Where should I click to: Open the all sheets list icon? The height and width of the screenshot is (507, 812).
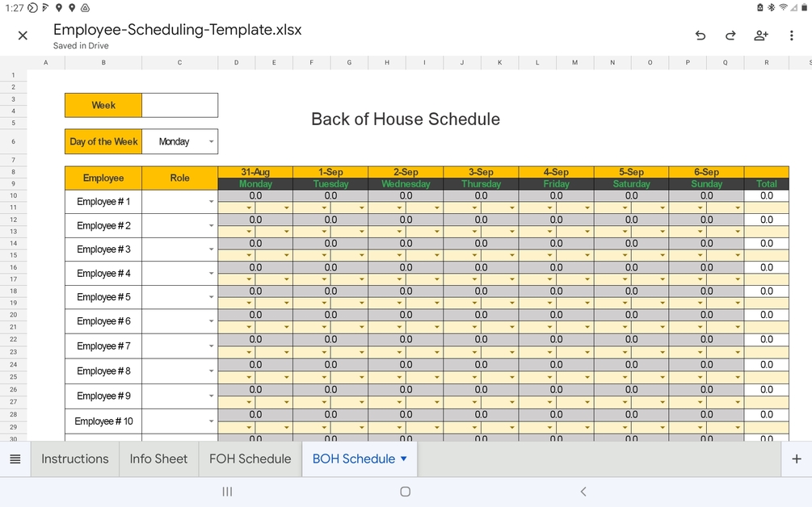point(15,459)
